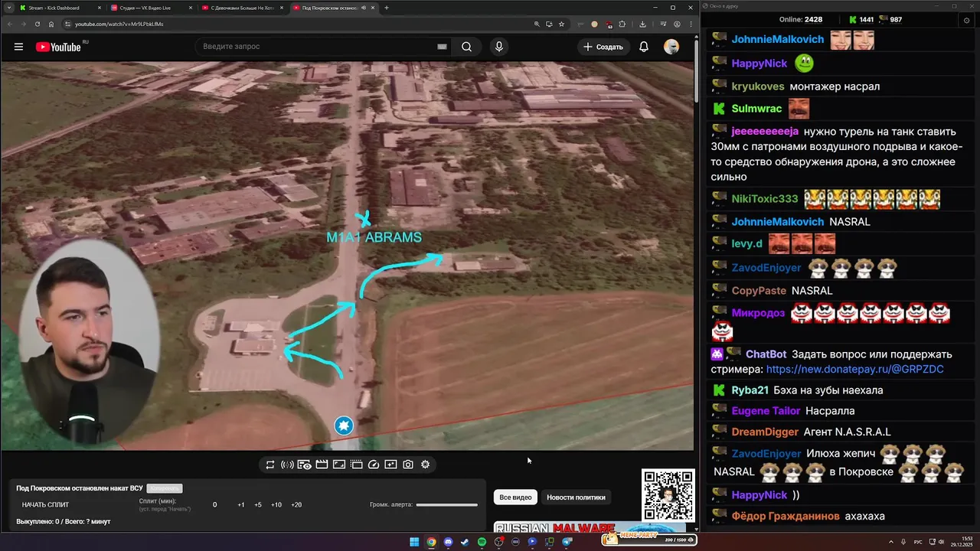The height and width of the screenshot is (551, 980).
Task: Open browser home page
Action: point(51,24)
